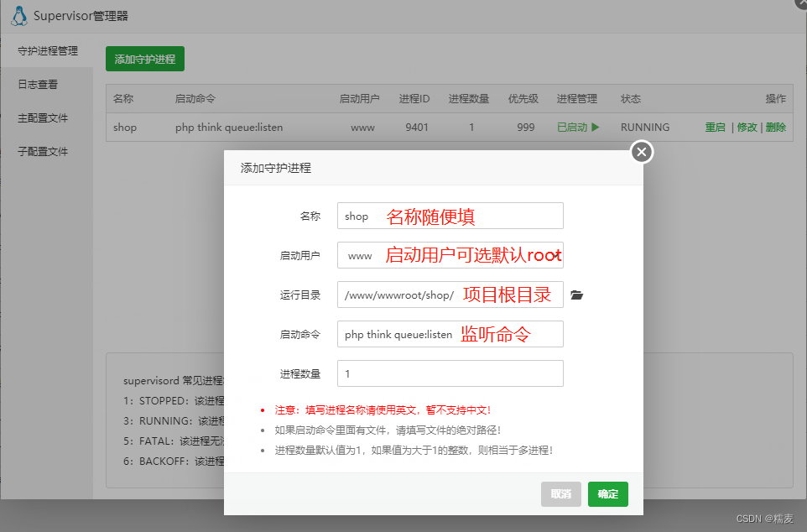807x532 pixels.
Task: Confirm the dialog with the 确定 button
Action: tap(607, 494)
